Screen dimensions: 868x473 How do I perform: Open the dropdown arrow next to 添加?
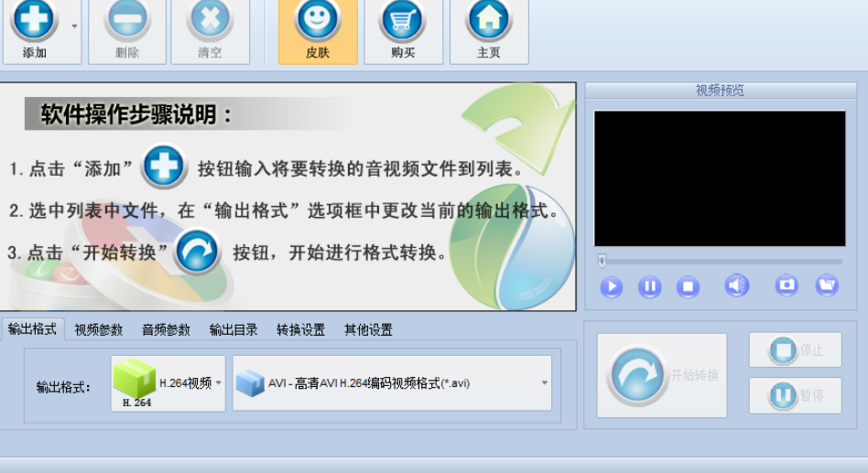74,27
